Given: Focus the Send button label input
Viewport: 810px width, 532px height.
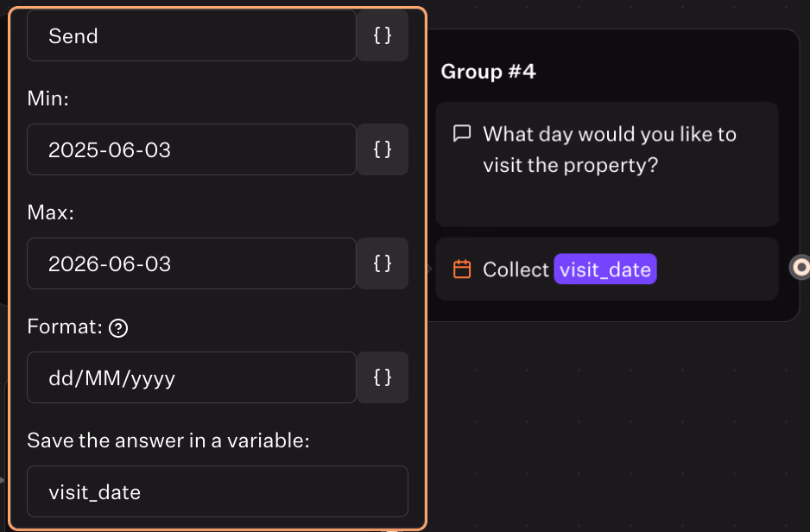Looking at the screenshot, I should [191, 35].
